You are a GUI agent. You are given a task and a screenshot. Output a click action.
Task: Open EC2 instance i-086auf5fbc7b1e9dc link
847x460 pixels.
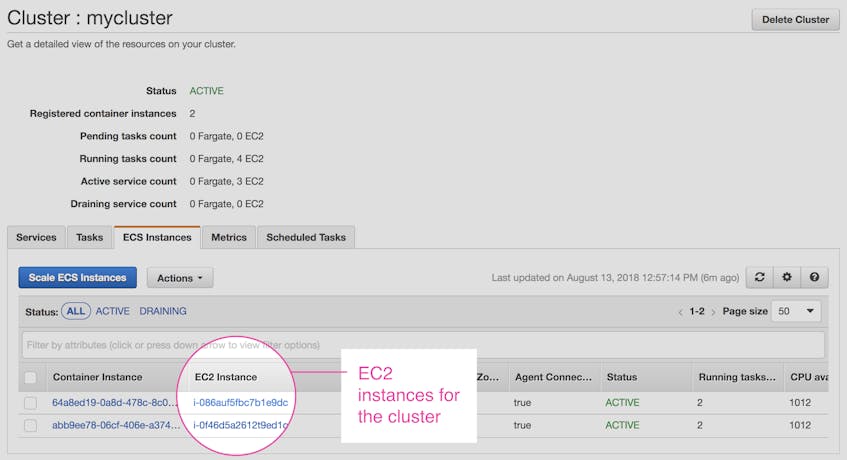point(240,403)
